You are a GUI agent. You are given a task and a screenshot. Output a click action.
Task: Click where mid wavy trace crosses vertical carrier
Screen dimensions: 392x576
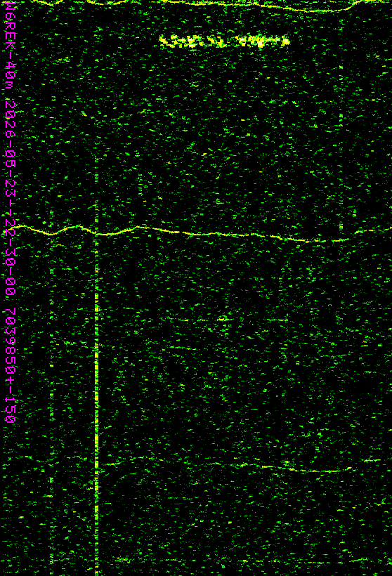[x=97, y=233]
